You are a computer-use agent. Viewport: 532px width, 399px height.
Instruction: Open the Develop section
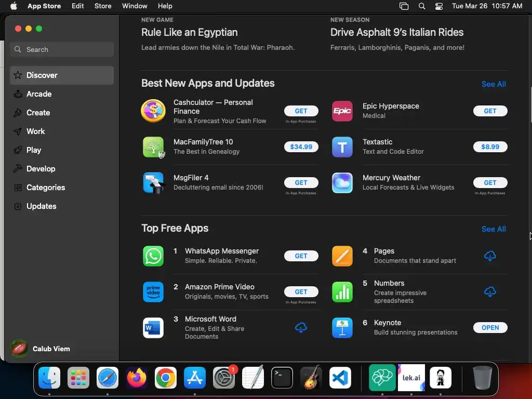tap(62, 169)
